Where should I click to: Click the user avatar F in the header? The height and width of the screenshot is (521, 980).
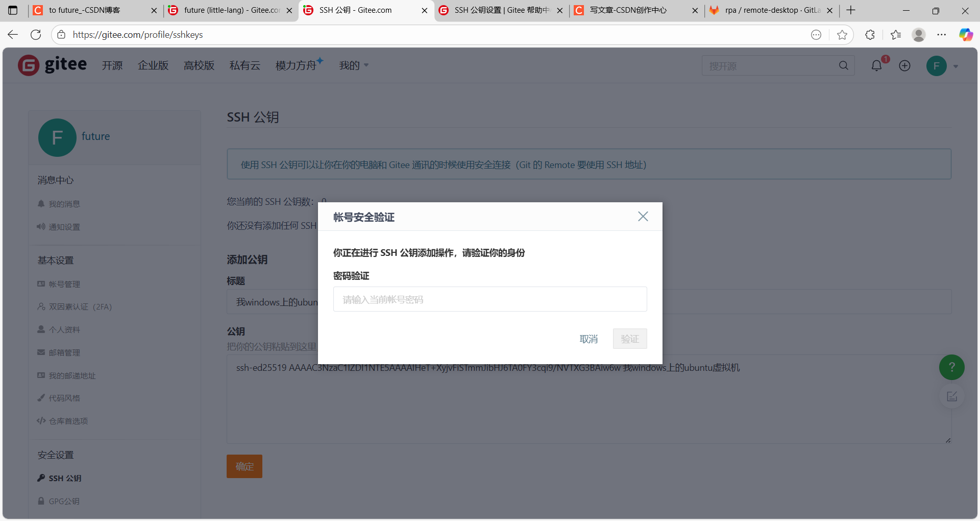tap(936, 66)
